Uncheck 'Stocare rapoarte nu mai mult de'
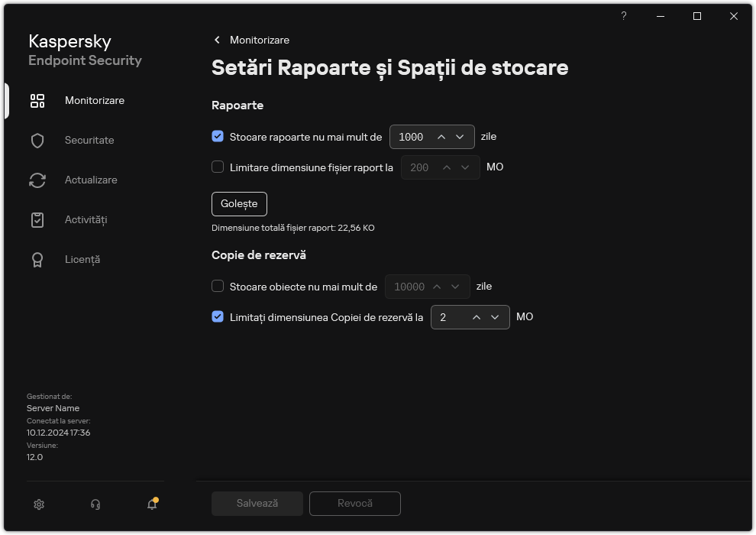 [218, 137]
